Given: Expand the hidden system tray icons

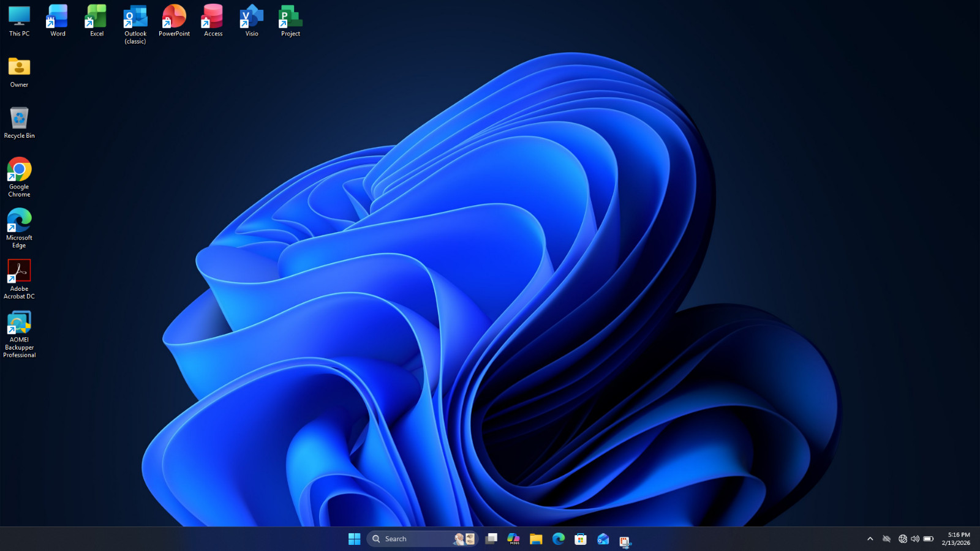Looking at the screenshot, I should pos(870,539).
